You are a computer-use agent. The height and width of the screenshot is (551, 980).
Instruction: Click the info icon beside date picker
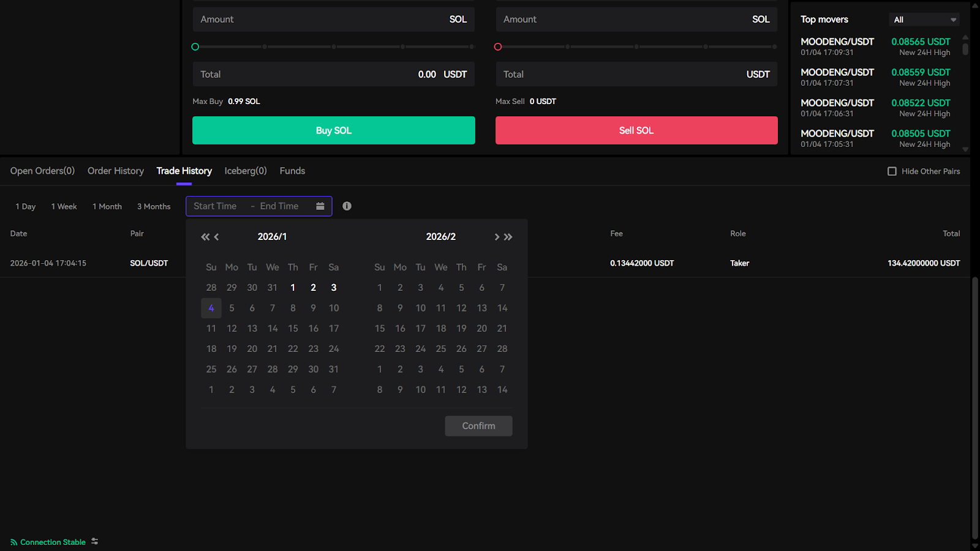(x=347, y=206)
